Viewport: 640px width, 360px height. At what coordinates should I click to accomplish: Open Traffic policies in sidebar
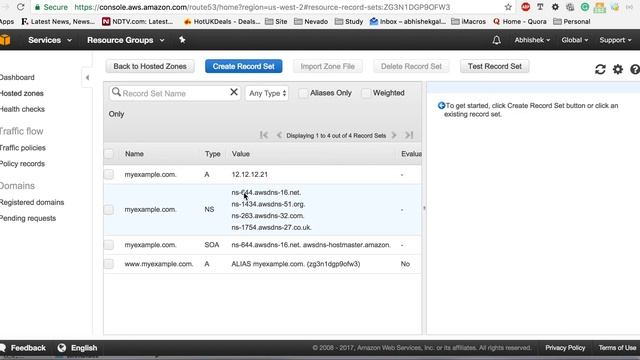tap(23, 148)
